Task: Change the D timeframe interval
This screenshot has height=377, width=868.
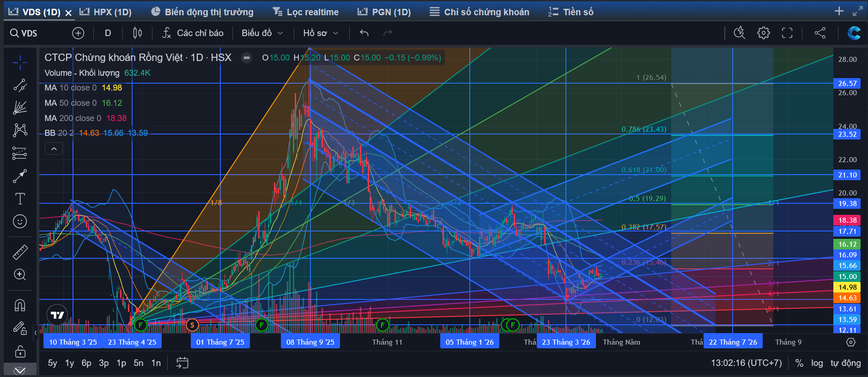Action: pyautogui.click(x=108, y=33)
